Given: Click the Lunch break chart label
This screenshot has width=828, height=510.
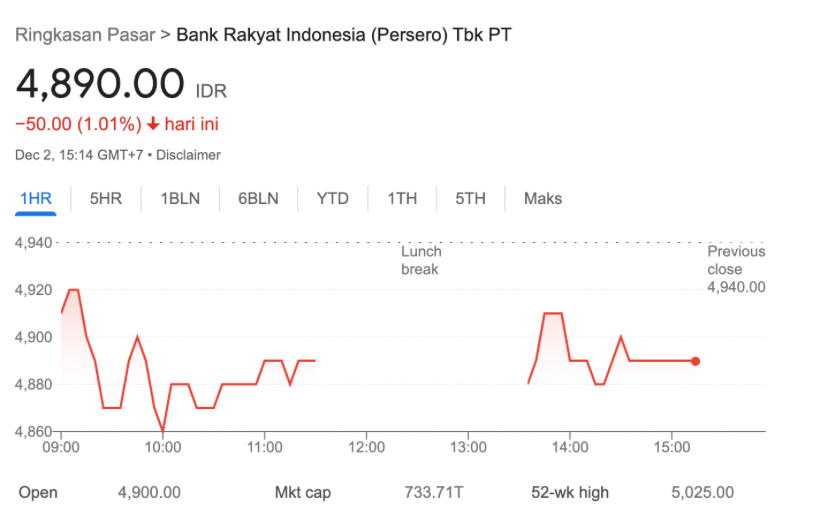Looking at the screenshot, I should click(421, 261).
